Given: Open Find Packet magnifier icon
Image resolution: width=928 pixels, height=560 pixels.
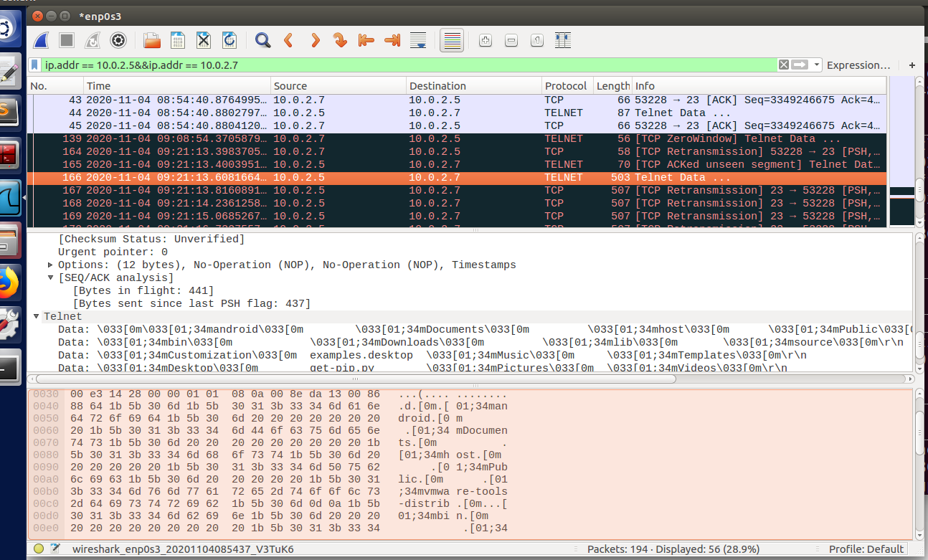Looking at the screenshot, I should [263, 40].
